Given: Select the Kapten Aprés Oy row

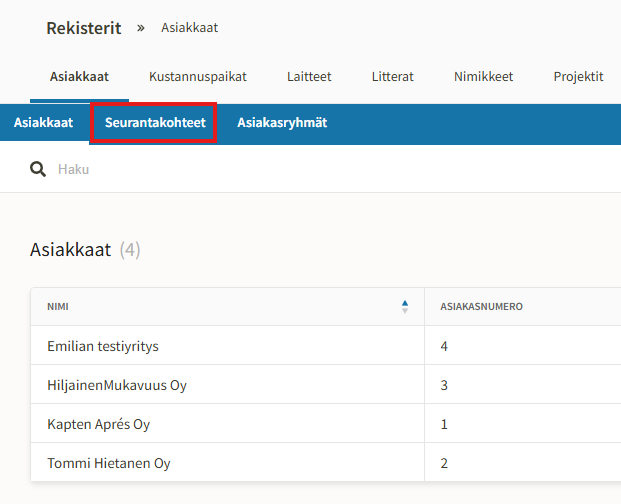Looking at the screenshot, I should point(98,424).
